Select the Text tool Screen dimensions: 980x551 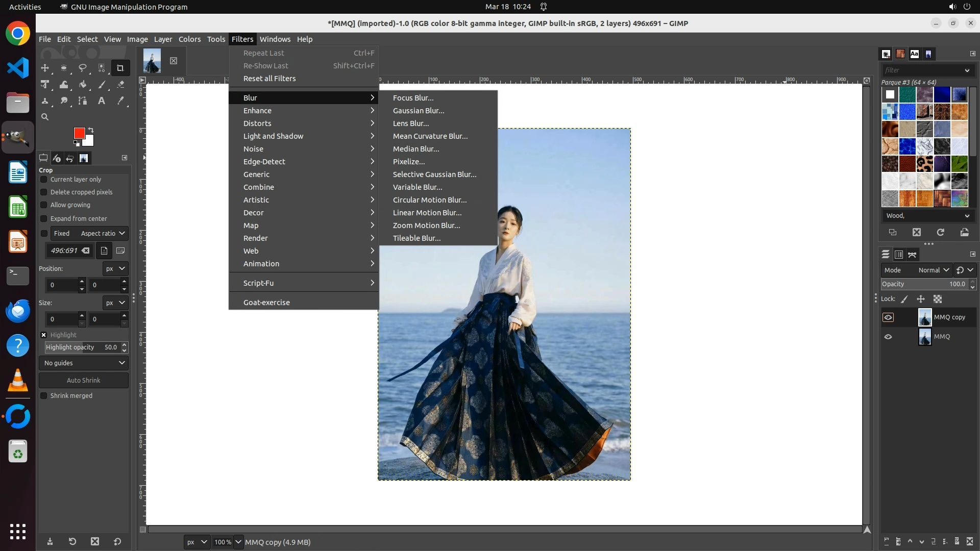pos(102,101)
